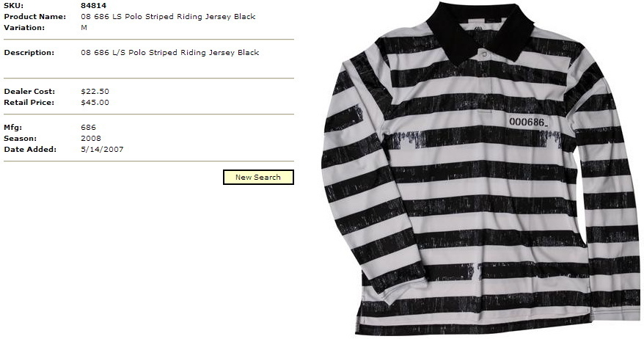Screen dimensions: 644x339
Task: Click the variation value M
Action: point(84,28)
